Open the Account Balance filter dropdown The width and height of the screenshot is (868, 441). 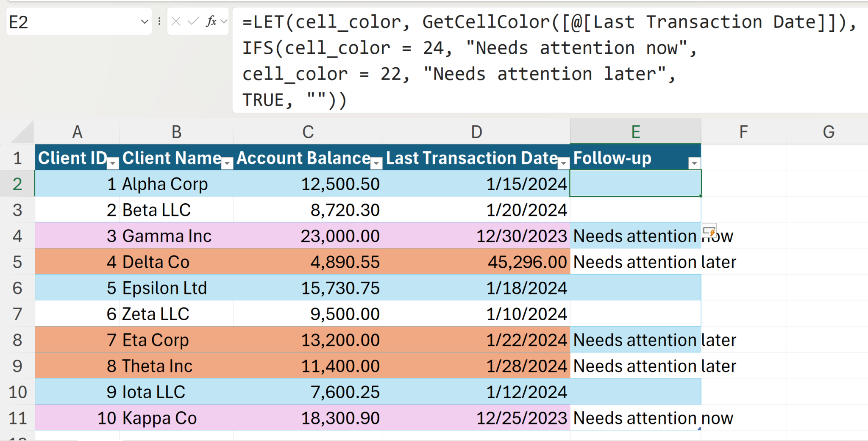tap(376, 163)
